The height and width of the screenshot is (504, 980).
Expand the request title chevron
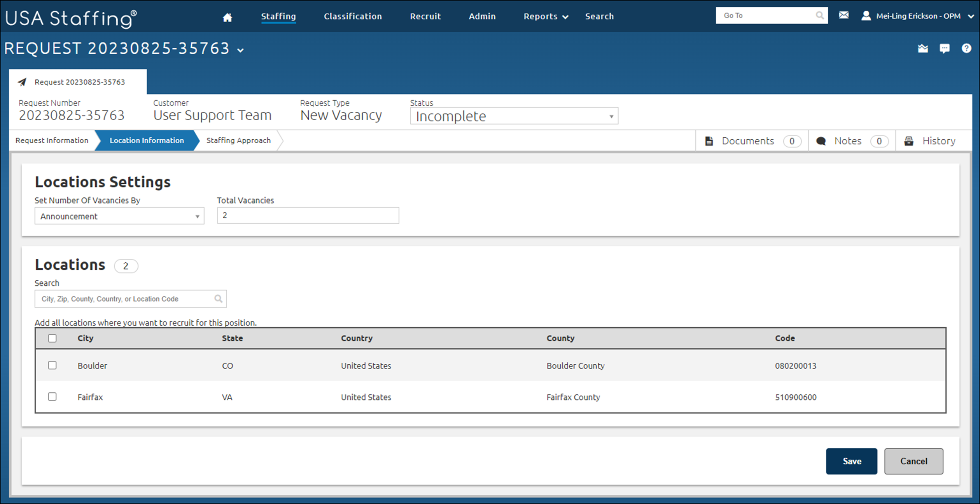coord(241,50)
